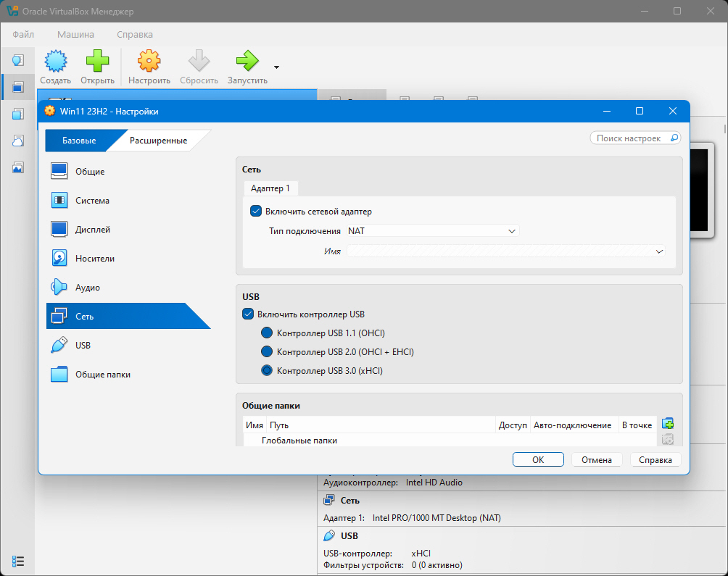Screen dimensions: 728x576
Task: Open the Cloud tool in the left strip
Action: pos(17,141)
